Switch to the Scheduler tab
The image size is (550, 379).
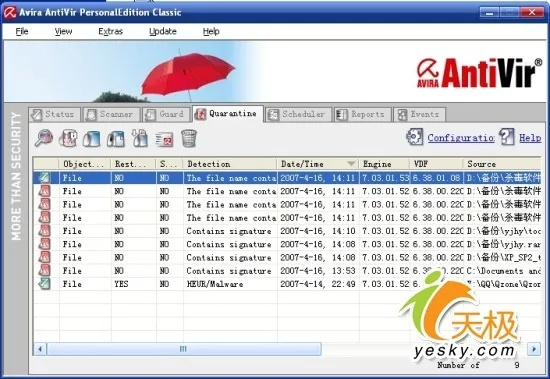298,114
